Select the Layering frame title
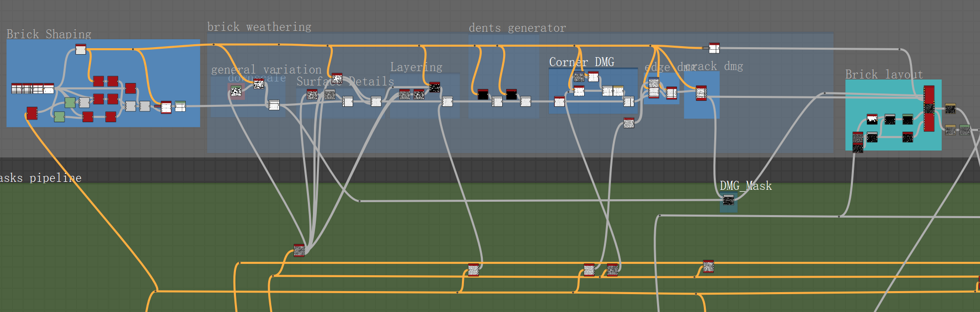Screen dimensions: 980x312 [x=416, y=67]
